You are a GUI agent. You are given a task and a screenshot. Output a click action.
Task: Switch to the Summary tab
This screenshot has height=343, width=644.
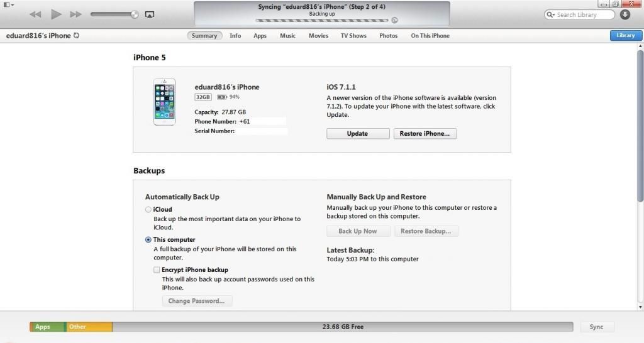pyautogui.click(x=204, y=36)
